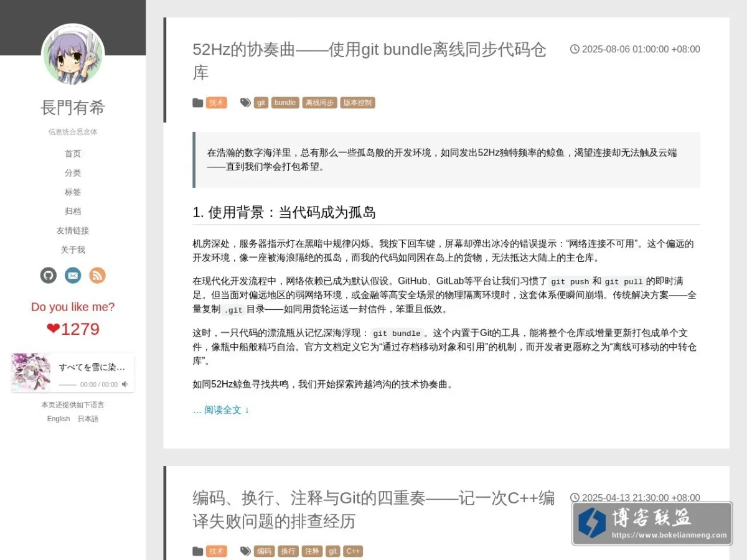Viewport: 747px width, 560px height.
Task: Click the first post's tags icon
Action: click(246, 103)
